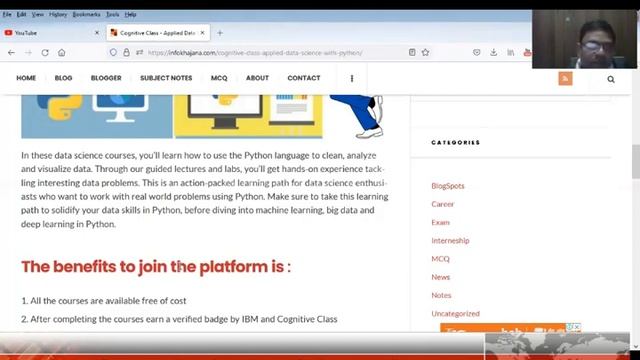
Task: Bookmark this page with the star icon
Action: (425, 52)
